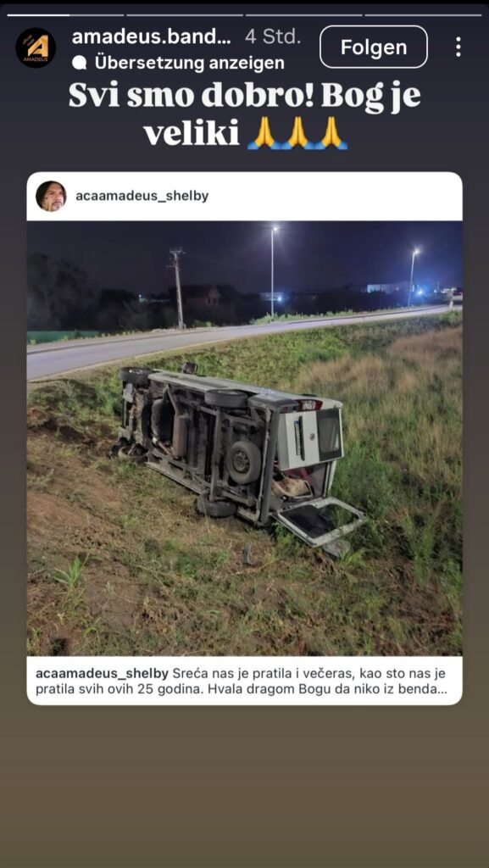This screenshot has width=489, height=868.
Task: Open acaamadeus_shelby username in post header
Action: [142, 196]
